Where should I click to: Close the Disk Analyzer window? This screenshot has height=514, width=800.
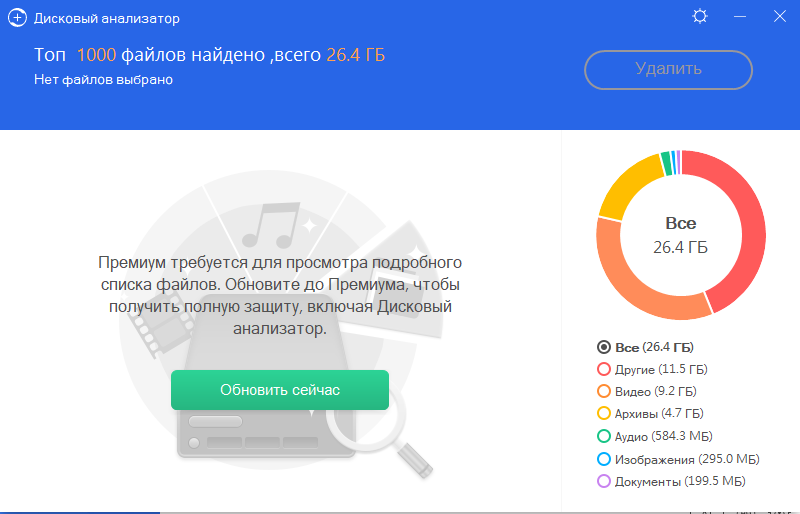[x=780, y=16]
